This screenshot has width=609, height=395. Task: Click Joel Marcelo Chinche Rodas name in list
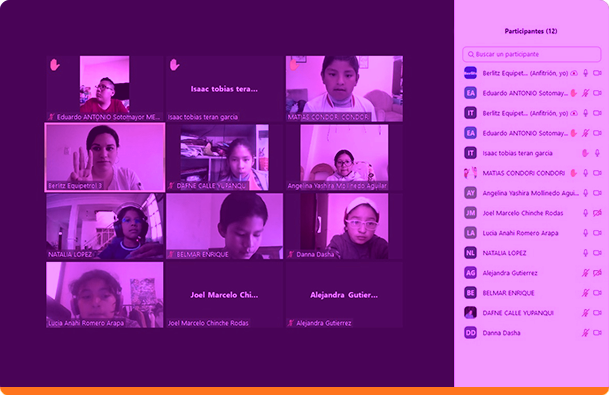(x=522, y=213)
